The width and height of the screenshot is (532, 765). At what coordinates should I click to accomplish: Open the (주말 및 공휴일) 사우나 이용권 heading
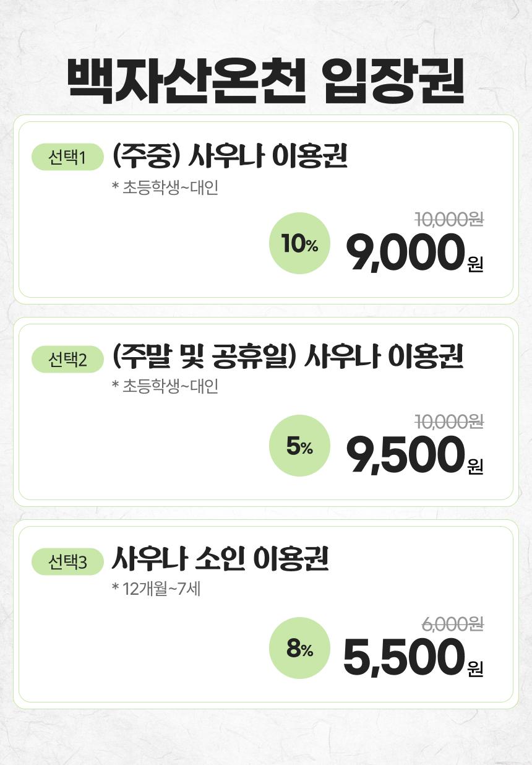(x=288, y=357)
